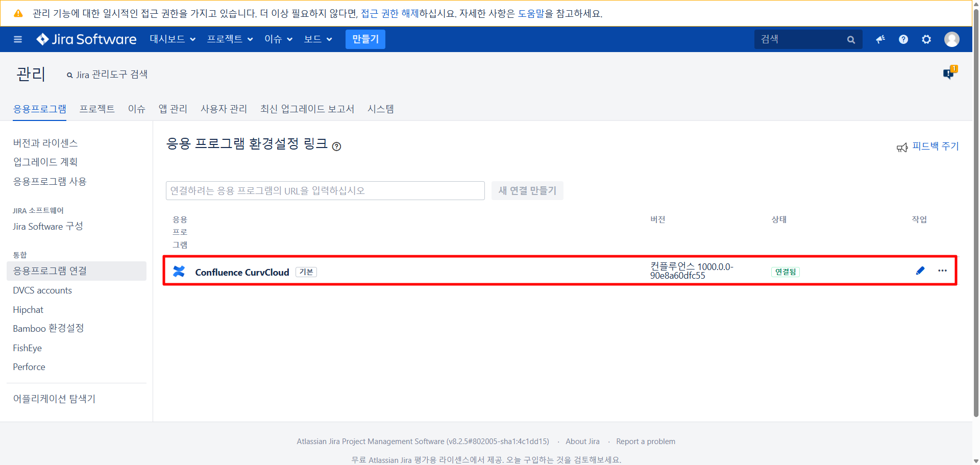Open more actions for Confluence CurvCloud
The image size is (980, 465).
click(942, 271)
